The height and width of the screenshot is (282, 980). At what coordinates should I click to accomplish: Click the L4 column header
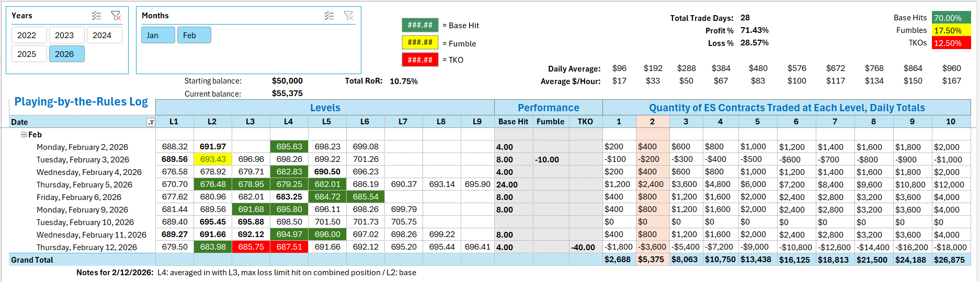(288, 122)
